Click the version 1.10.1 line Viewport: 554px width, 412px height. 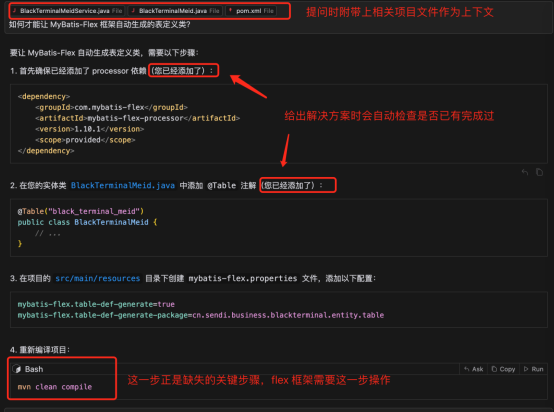tap(89, 129)
